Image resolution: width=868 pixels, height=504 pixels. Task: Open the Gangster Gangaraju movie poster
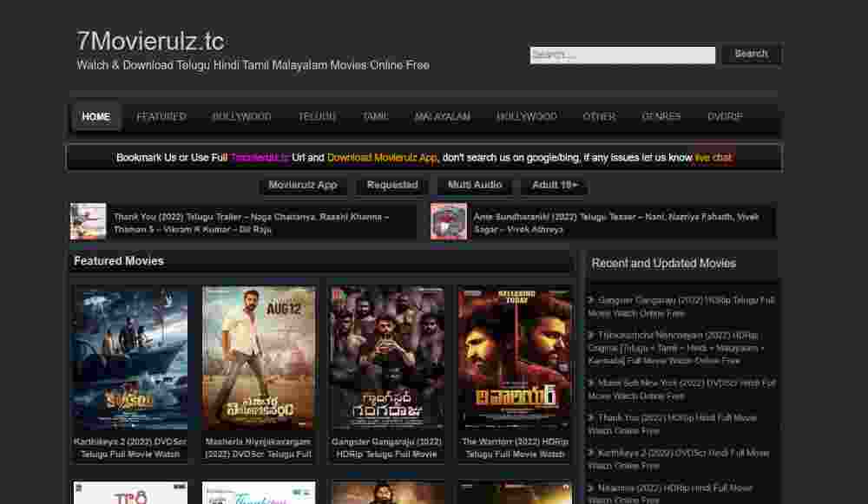click(x=387, y=357)
